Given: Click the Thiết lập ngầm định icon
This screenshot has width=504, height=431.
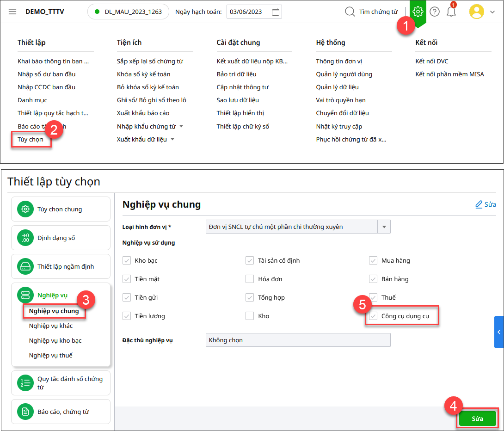Looking at the screenshot, I should [x=25, y=266].
